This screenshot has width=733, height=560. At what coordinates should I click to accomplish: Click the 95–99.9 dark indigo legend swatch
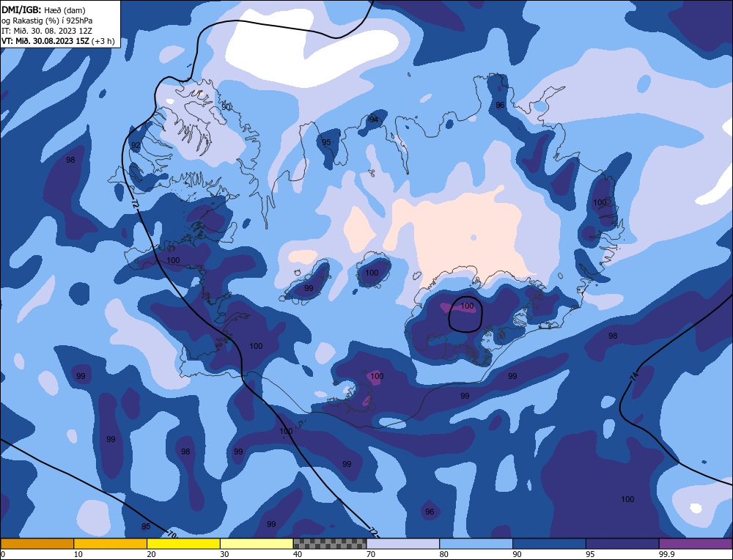click(622, 543)
